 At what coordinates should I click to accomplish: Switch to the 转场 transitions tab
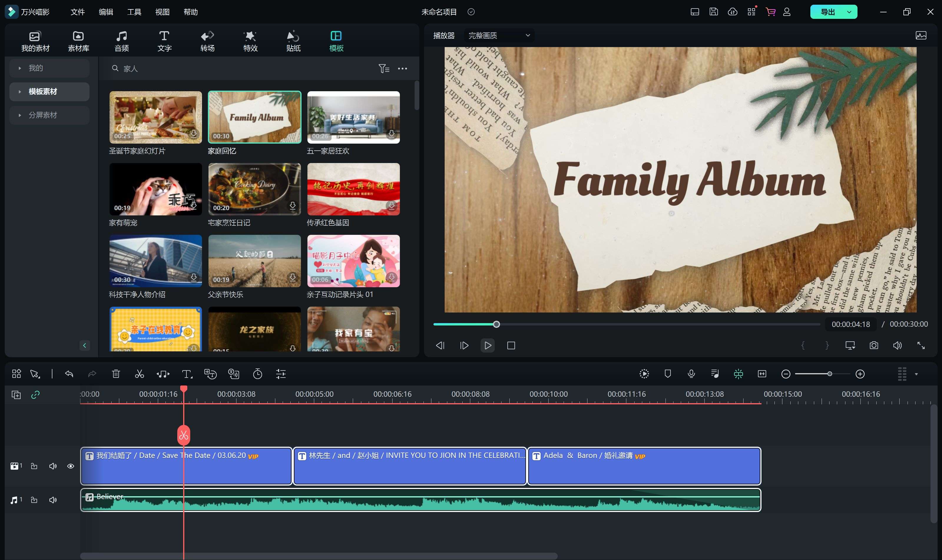pos(207,41)
